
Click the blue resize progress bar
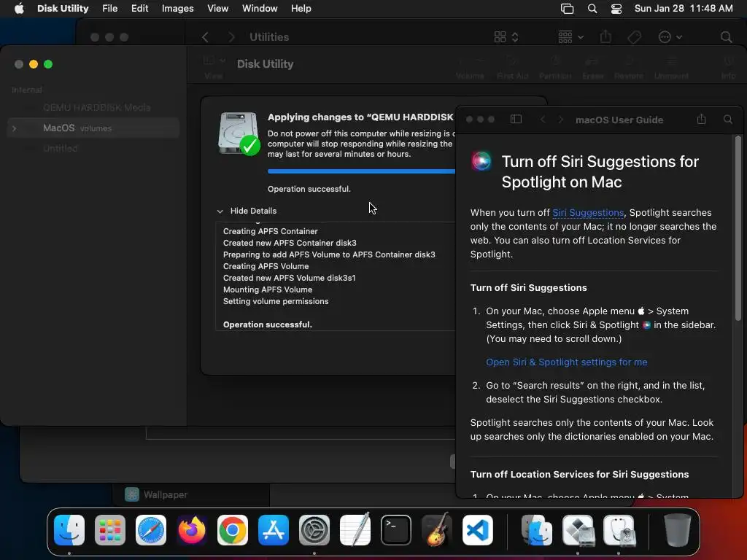point(361,171)
